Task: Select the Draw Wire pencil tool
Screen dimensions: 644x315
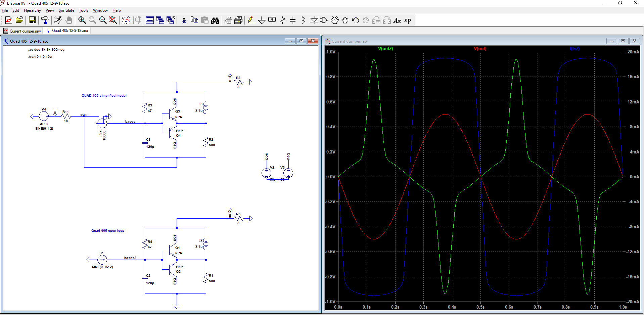Action: tap(251, 20)
